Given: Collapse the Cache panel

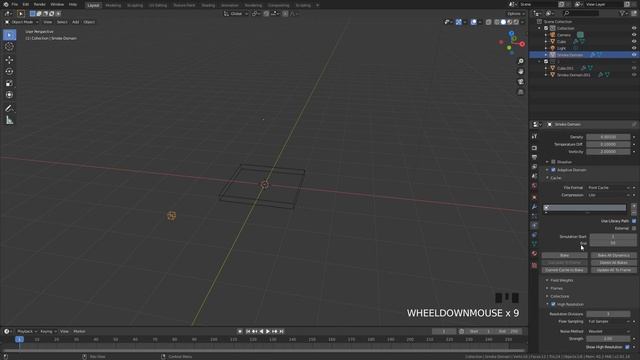Looking at the screenshot, I should (x=556, y=178).
